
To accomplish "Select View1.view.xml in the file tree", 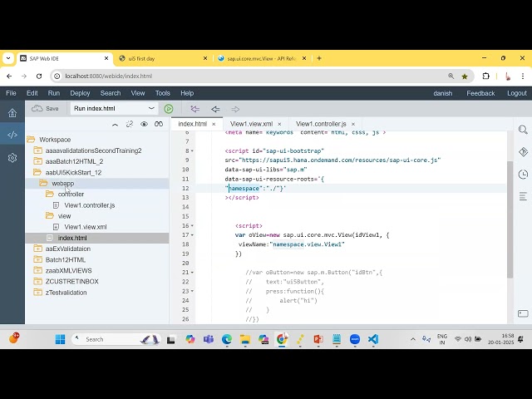I will [86, 227].
